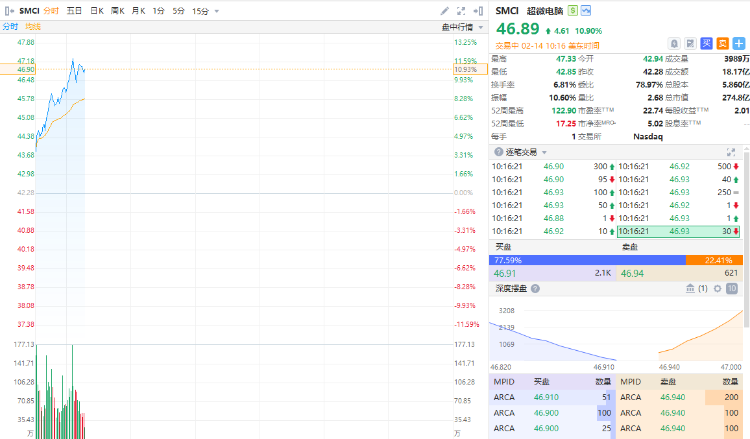The image size is (750, 439).
Task: Click the 数量 header in the ask table
Action: coord(730,382)
